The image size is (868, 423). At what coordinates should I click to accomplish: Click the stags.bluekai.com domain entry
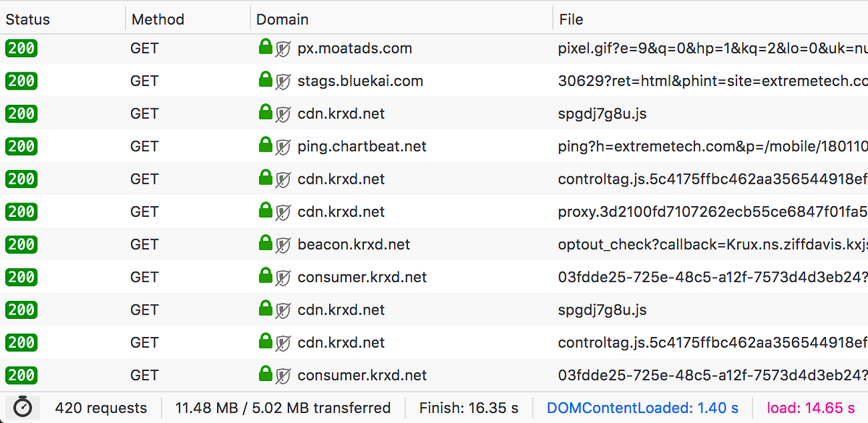click(x=360, y=81)
